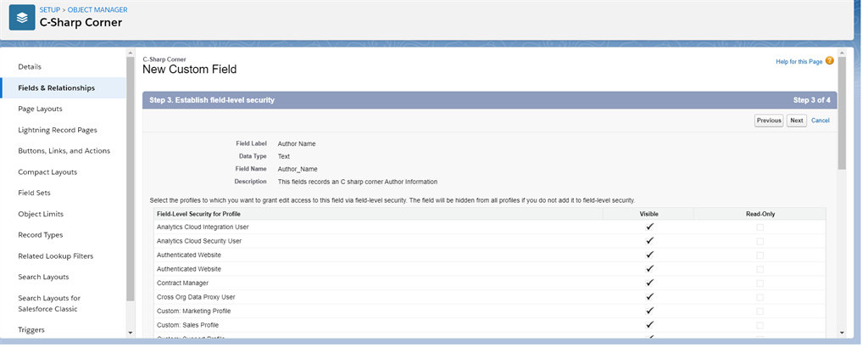Click the SETUP breadcrumb link
This screenshot has height=348, width=868.
pos(50,10)
